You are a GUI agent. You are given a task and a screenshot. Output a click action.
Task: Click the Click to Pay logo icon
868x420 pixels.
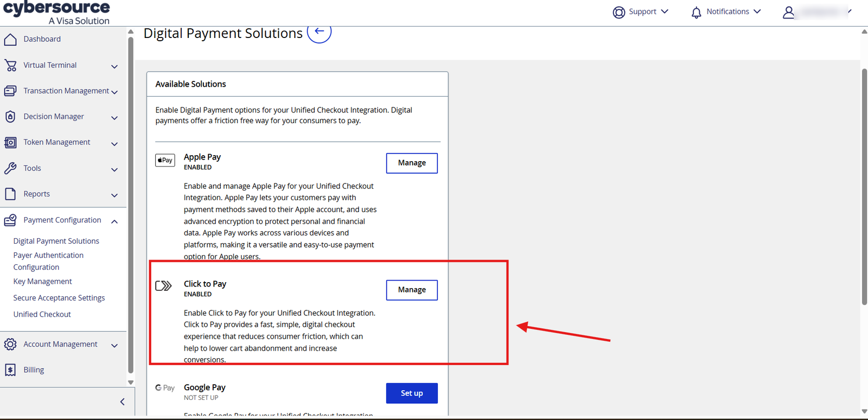[163, 285]
